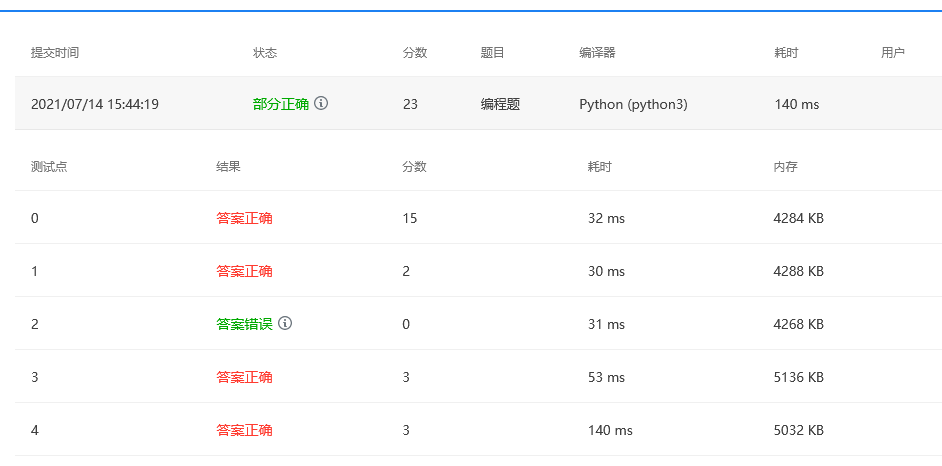Select 140 ms time of test point 4
This screenshot has height=466, width=942.
tap(610, 430)
